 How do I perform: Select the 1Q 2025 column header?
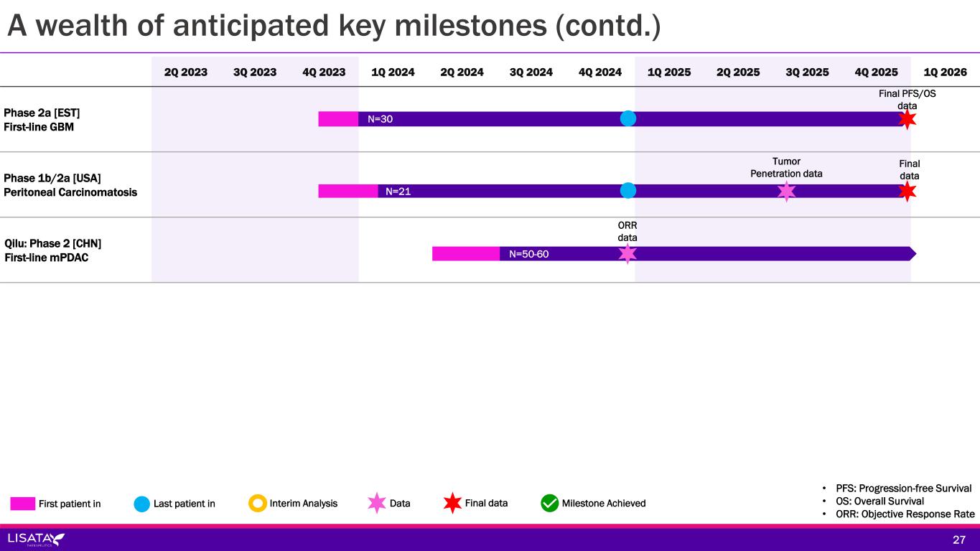(x=669, y=72)
